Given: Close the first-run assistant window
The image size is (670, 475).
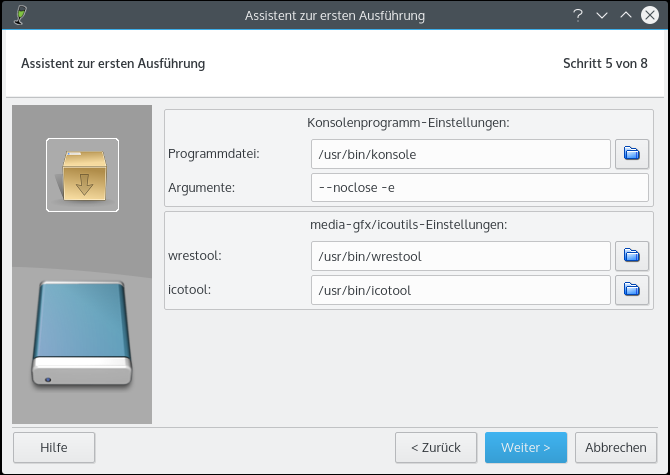Looking at the screenshot, I should [x=650, y=15].
